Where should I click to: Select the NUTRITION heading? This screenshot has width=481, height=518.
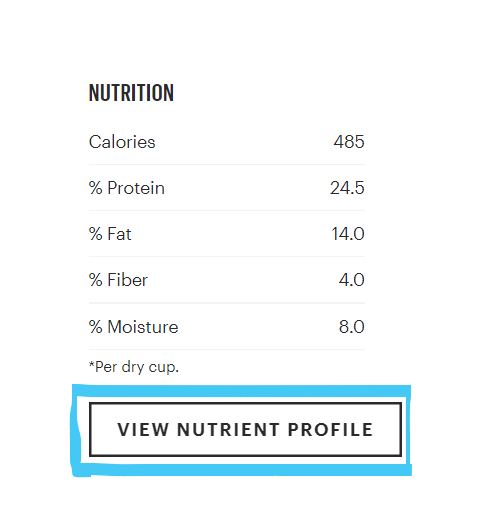point(131,93)
